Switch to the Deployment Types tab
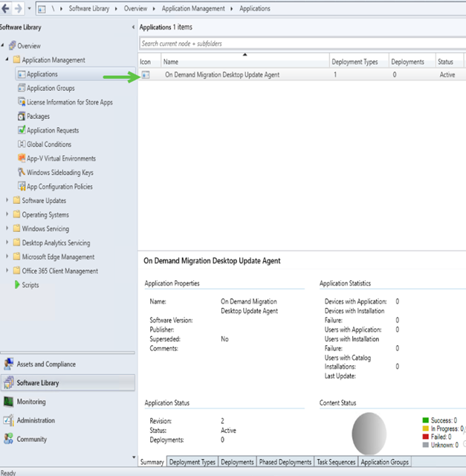The image size is (466, 476). [192, 462]
